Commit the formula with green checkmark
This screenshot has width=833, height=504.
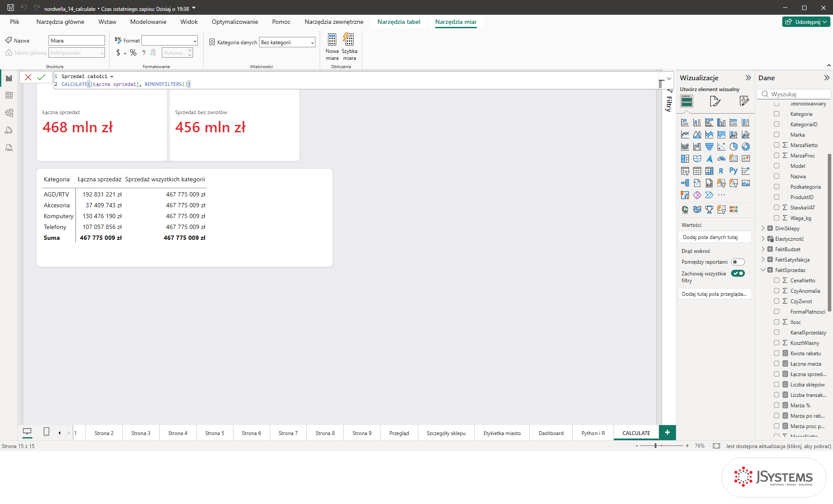tap(41, 77)
